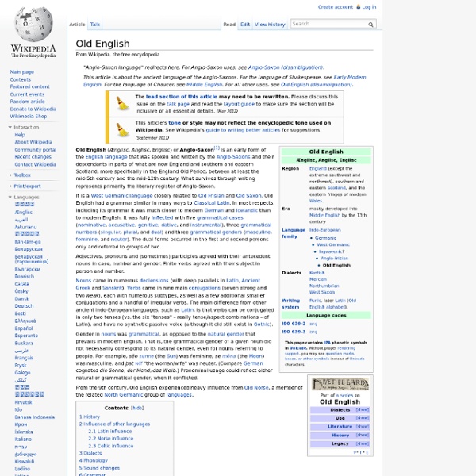Show the Dialects navbox section
476x476 pixels.
[363, 410]
